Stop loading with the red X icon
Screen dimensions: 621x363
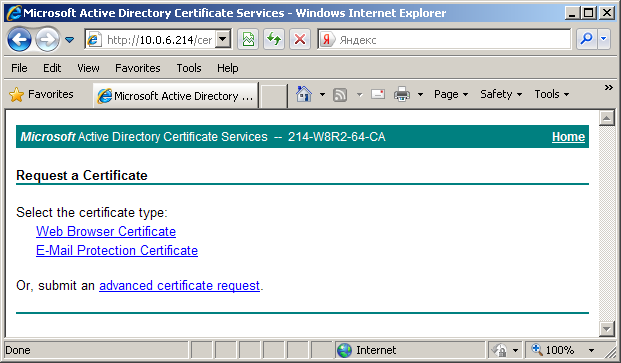(300, 39)
